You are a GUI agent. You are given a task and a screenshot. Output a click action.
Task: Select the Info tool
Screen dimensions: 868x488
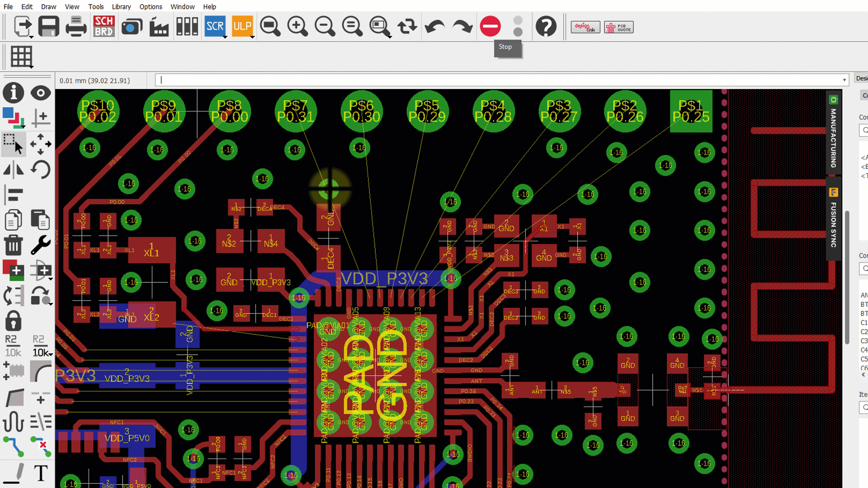tap(14, 93)
